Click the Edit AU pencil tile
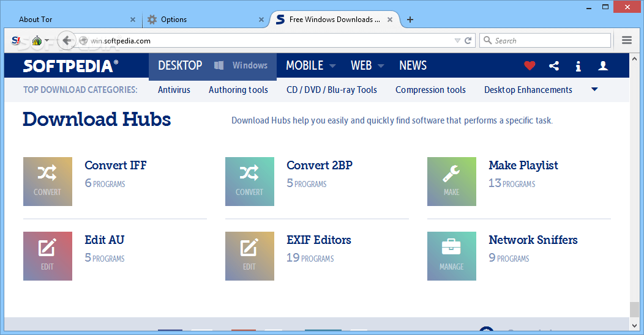 48,256
